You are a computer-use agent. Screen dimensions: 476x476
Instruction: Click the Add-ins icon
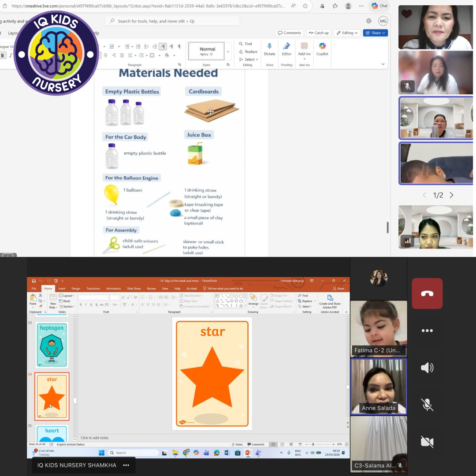click(304, 46)
